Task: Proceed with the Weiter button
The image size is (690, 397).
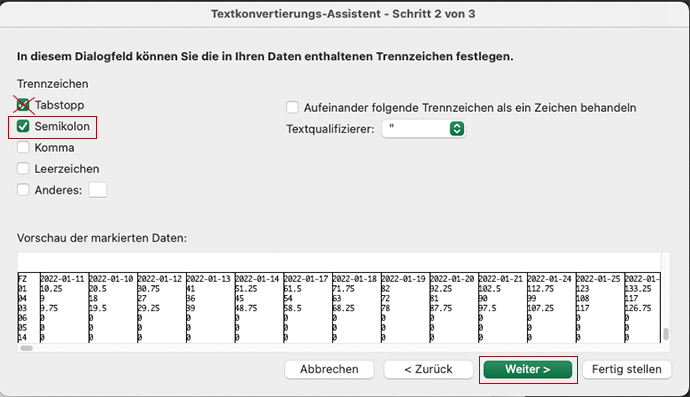Action: 528,369
